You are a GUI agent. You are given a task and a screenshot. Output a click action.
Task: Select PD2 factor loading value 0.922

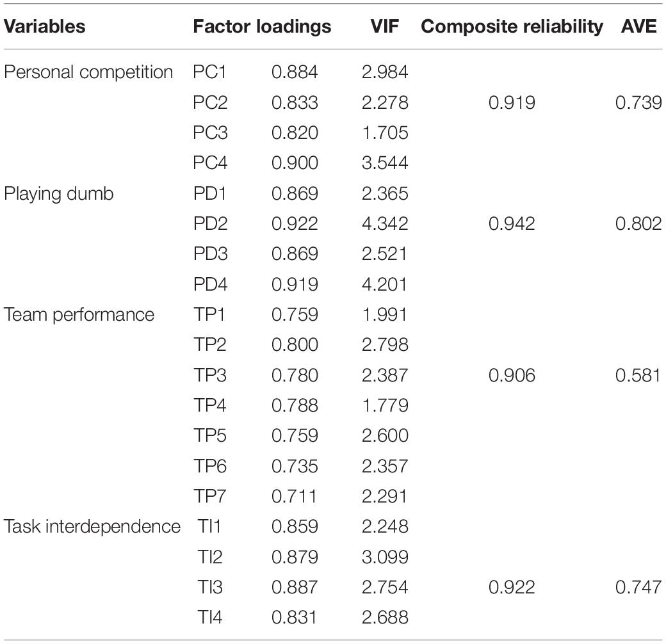[x=295, y=223]
